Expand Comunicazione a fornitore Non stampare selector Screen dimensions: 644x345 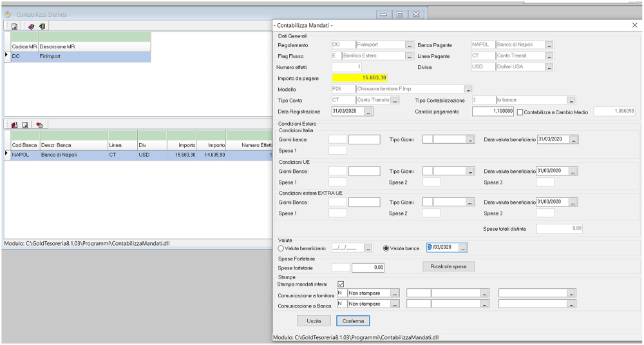pos(395,293)
